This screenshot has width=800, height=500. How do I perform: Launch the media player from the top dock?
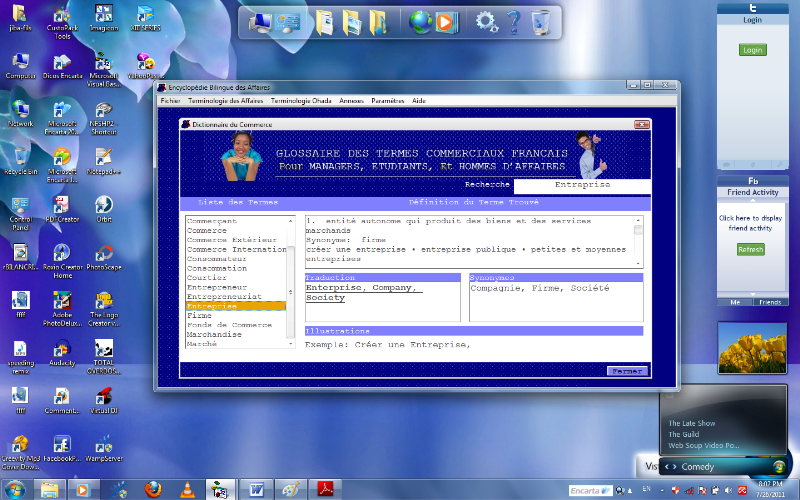coord(446,20)
